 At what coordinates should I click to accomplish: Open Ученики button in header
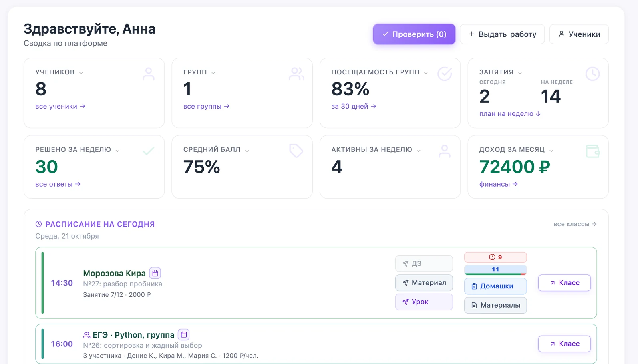pos(579,34)
